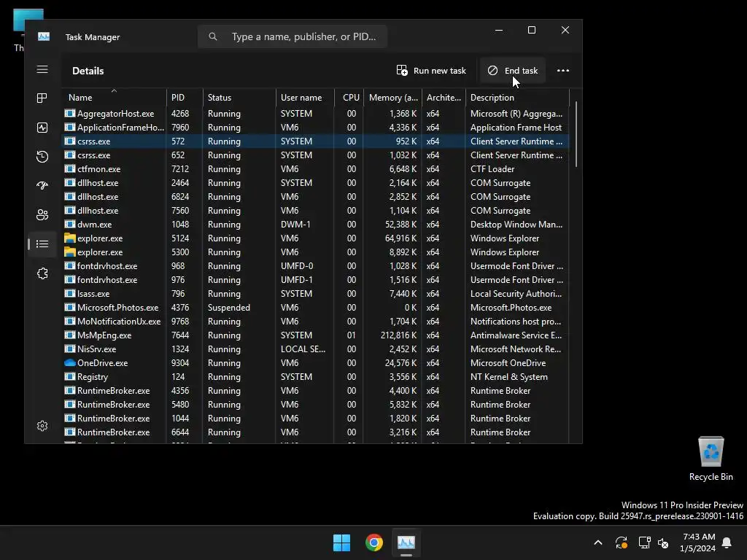This screenshot has height=560, width=747.
Task: Sort by Memory column header
Action: point(393,98)
